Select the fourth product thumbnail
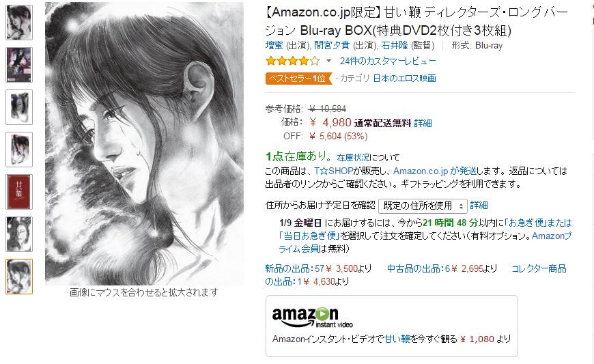 point(19,150)
